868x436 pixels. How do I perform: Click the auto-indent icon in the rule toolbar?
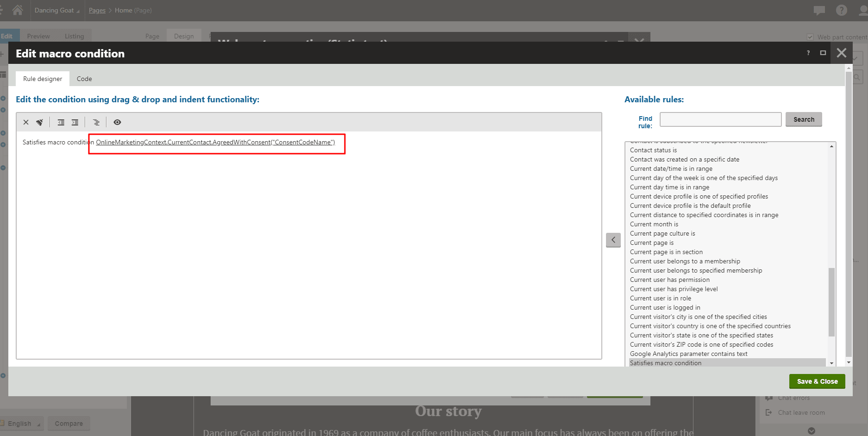[96, 122]
